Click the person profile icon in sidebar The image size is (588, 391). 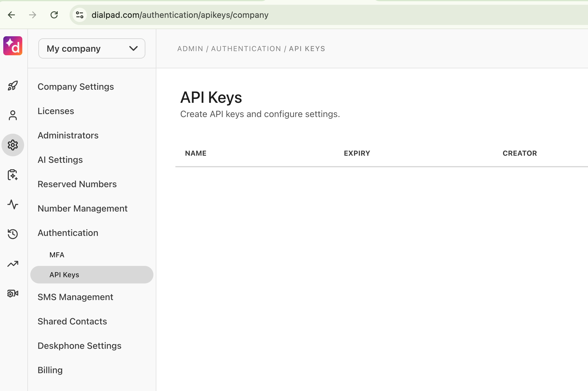13,116
